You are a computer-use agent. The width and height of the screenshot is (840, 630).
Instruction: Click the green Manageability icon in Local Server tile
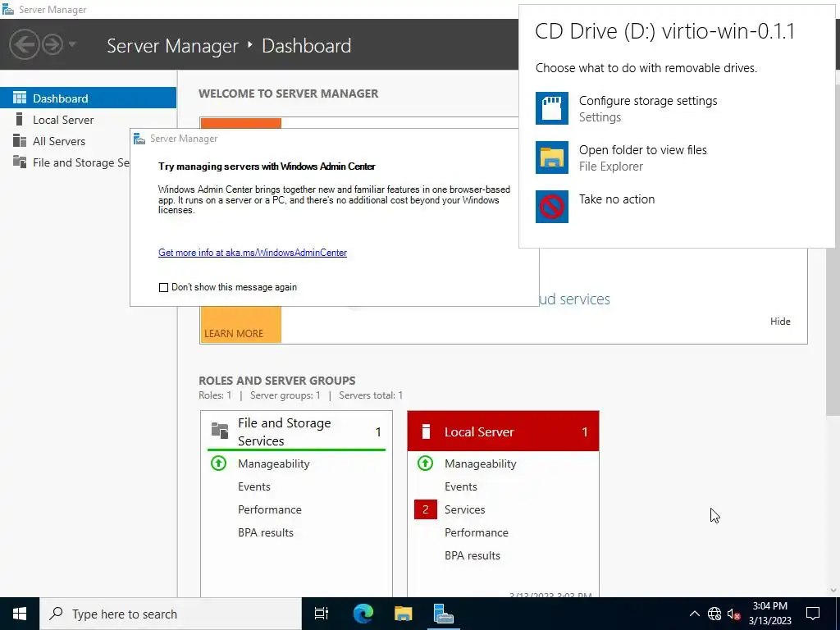(x=426, y=463)
